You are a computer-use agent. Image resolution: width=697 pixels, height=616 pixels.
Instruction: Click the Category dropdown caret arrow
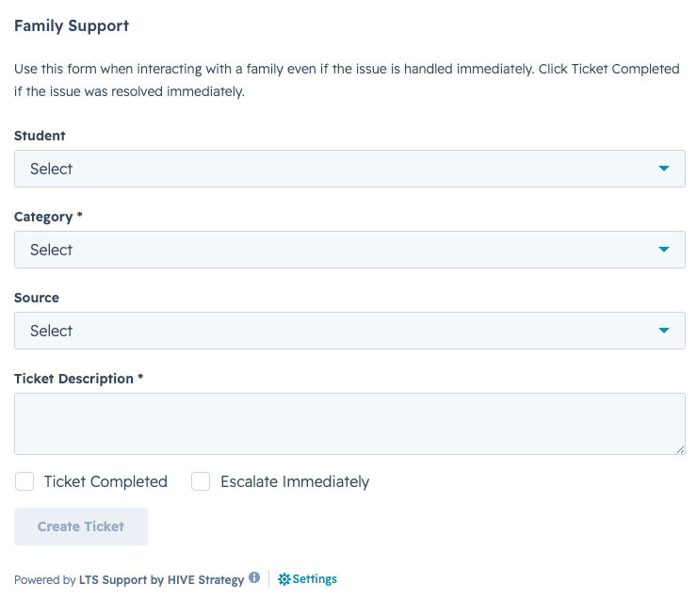coord(664,250)
